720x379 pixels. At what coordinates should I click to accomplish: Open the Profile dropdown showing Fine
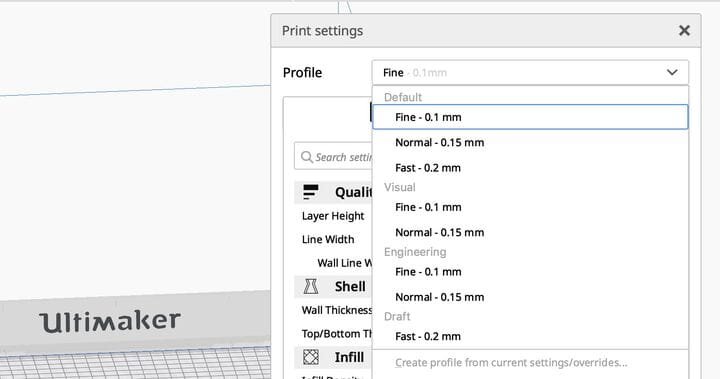coord(530,73)
